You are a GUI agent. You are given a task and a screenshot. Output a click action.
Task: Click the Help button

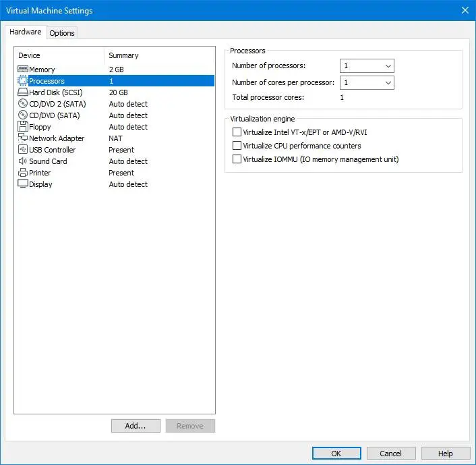[x=446, y=454]
